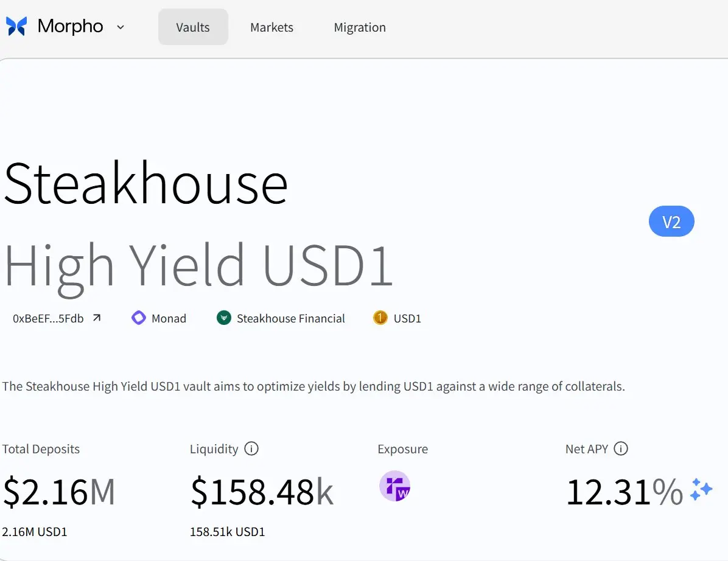Screen dimensions: 728x561
Task: Select the 2.16M USD1 amount text
Action: coord(35,532)
